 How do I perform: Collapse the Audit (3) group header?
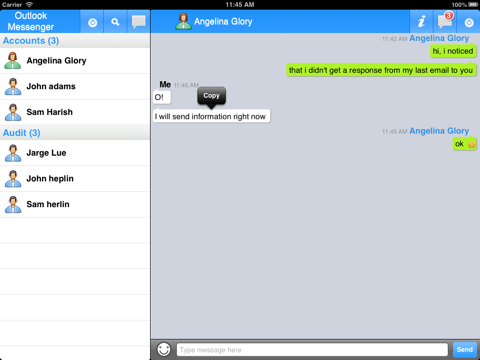[x=75, y=133]
